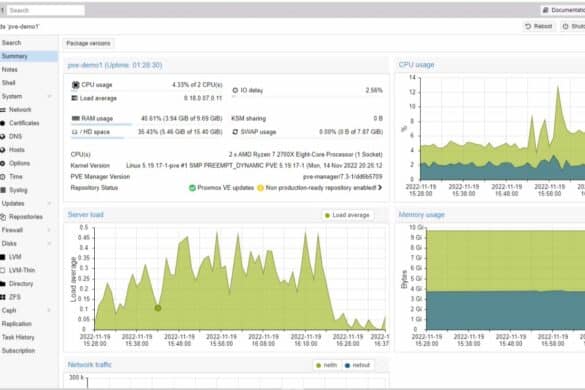
Task: Open Syslog from the sidebar
Action: click(x=18, y=190)
